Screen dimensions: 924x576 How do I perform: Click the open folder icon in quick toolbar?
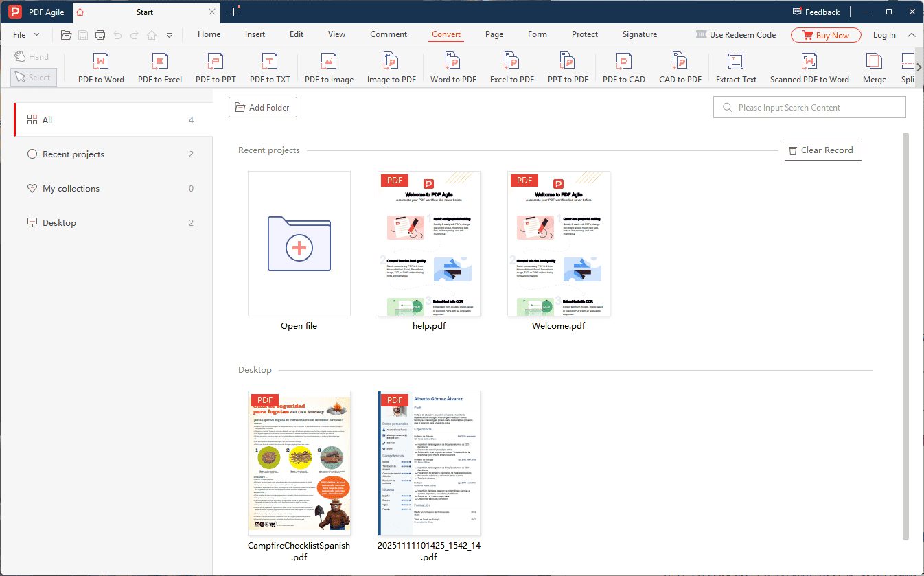click(67, 35)
